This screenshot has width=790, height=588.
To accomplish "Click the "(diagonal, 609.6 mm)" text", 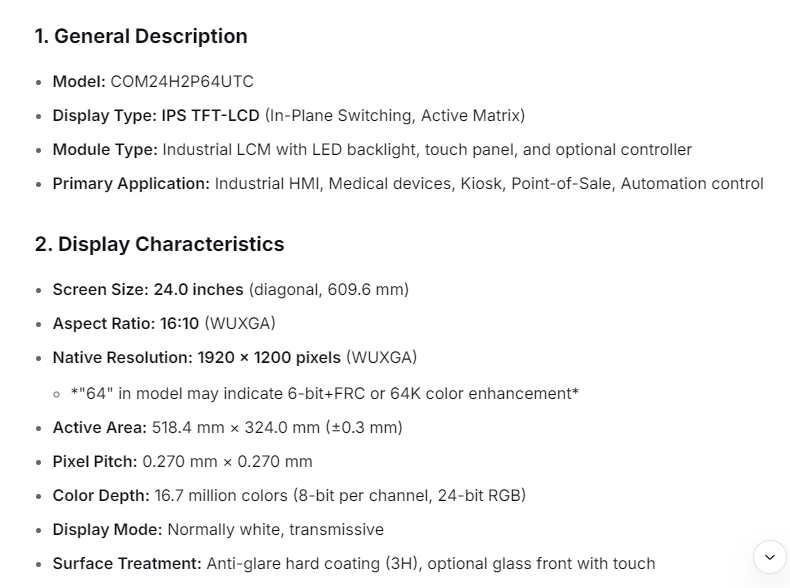I will 329,289.
